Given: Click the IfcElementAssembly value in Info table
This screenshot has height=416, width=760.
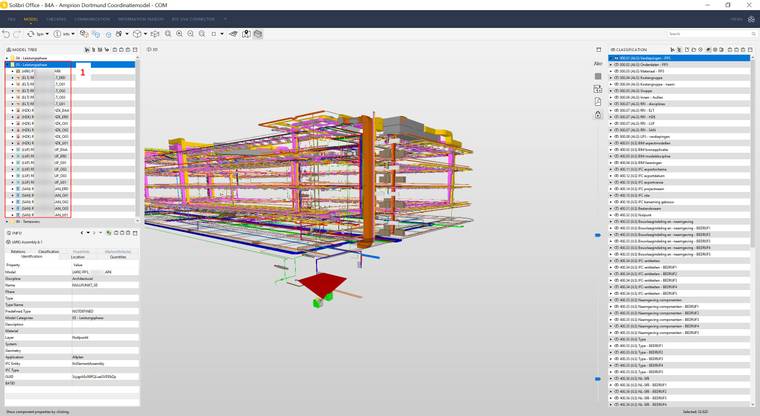Looking at the screenshot, I should (88, 364).
